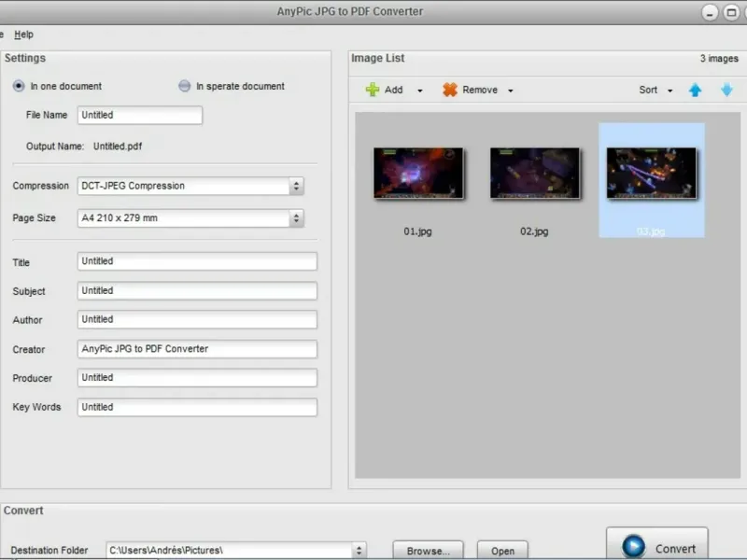Click the green plus Add icon
747x560 pixels.
point(372,90)
